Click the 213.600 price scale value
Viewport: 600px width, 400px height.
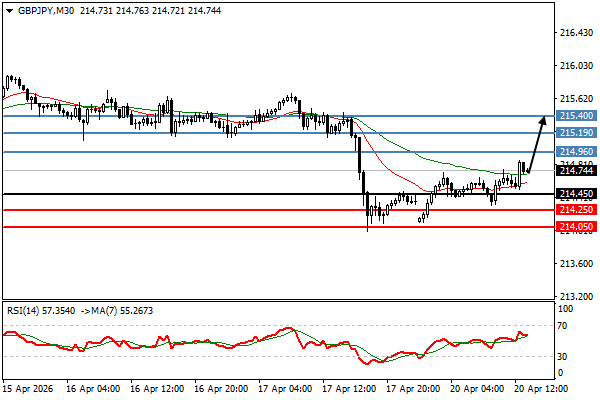pos(576,264)
